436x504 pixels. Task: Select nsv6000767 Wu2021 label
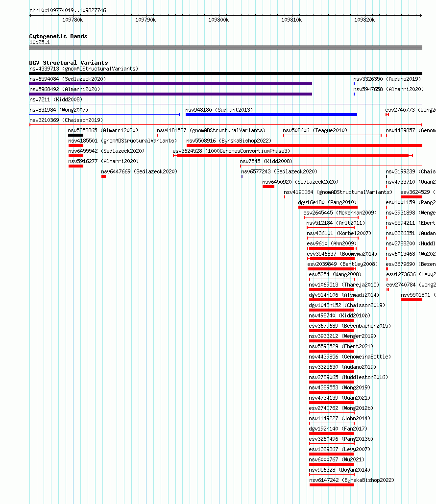point(337,459)
